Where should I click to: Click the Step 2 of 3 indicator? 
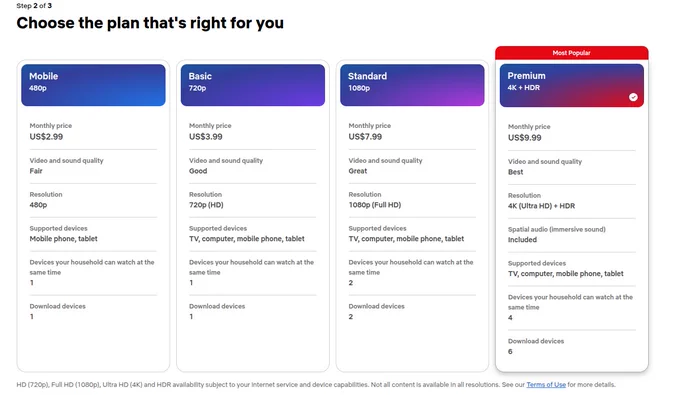(34, 6)
